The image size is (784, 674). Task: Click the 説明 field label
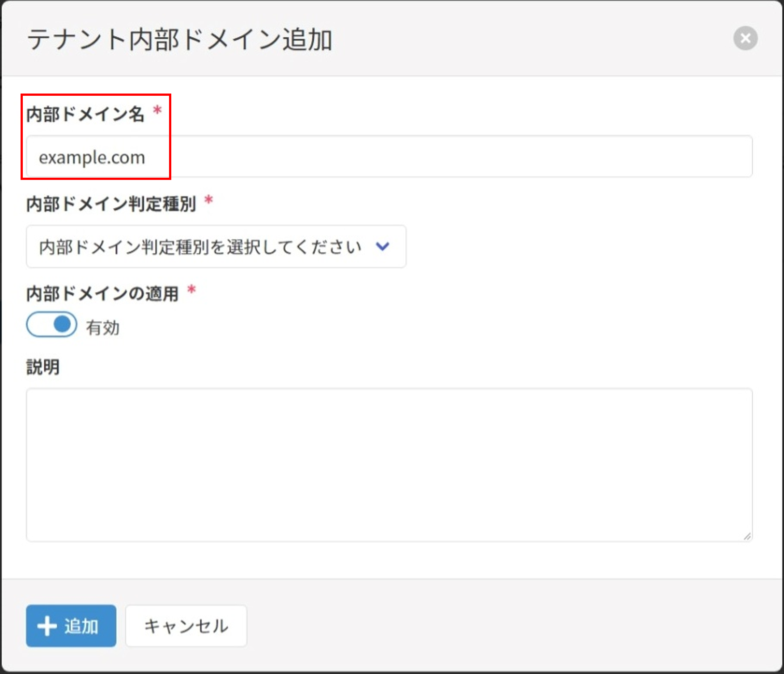point(43,367)
